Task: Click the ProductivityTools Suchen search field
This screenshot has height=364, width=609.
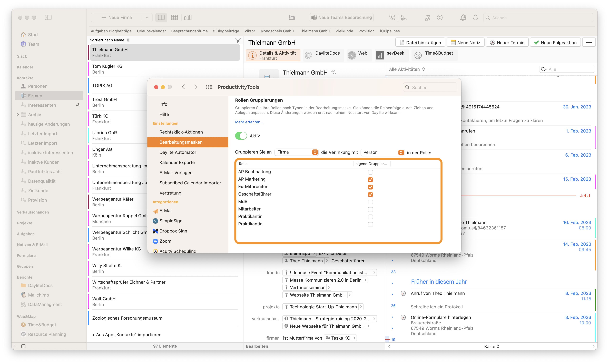Action: click(430, 87)
